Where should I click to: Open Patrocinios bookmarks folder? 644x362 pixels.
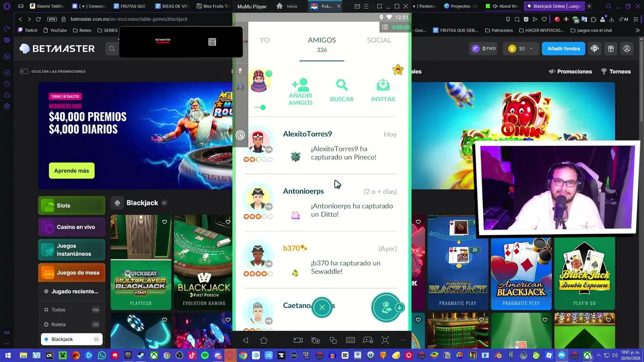coord(498,30)
